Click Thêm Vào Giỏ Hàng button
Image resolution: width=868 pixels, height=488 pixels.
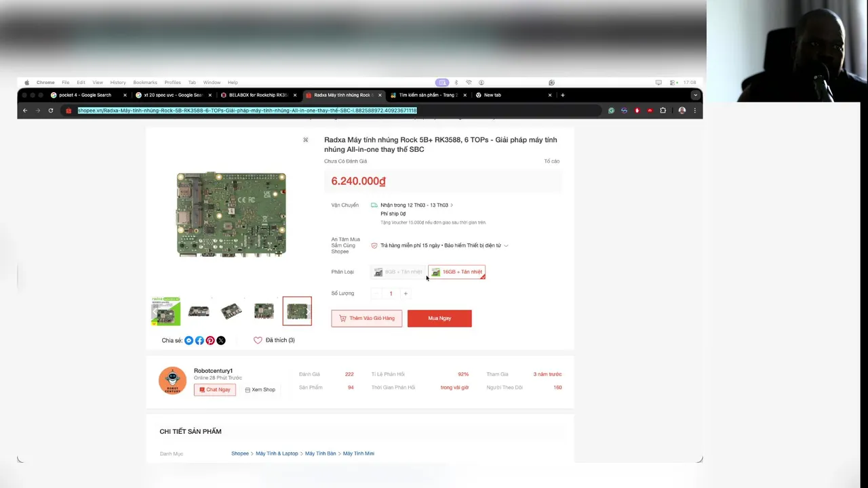(x=366, y=319)
